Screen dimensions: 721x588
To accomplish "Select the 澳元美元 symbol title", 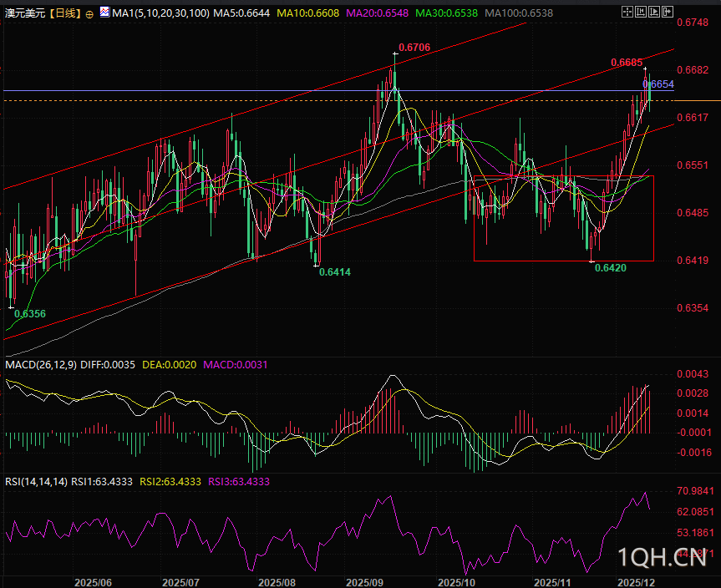I will point(23,14).
